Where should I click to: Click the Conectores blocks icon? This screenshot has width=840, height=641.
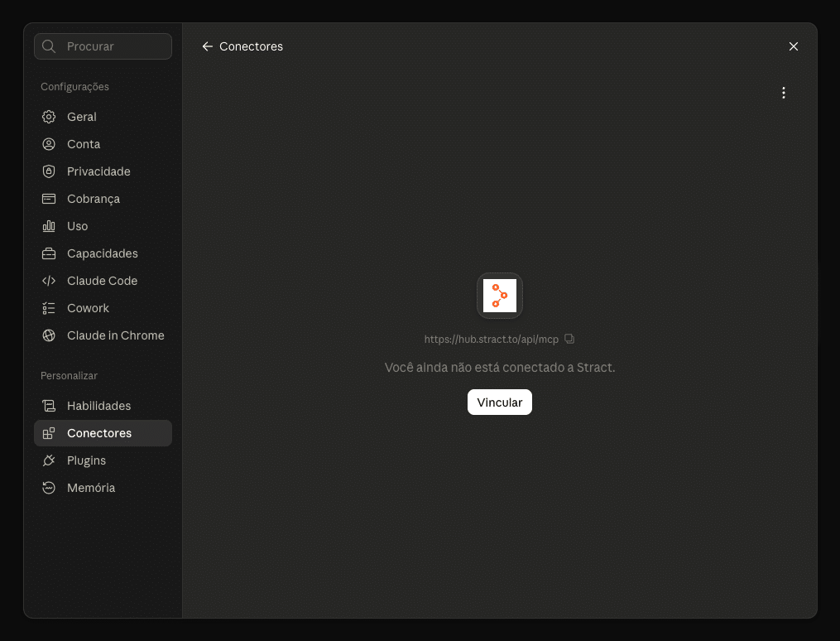click(x=49, y=433)
